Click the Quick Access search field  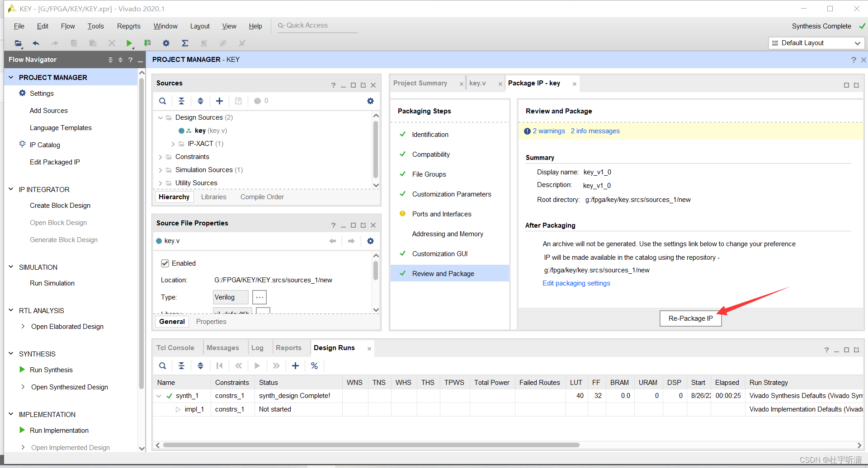(x=317, y=26)
